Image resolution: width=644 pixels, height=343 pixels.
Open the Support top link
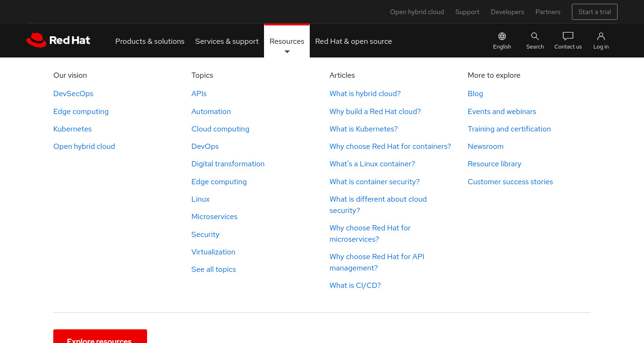pyautogui.click(x=467, y=12)
